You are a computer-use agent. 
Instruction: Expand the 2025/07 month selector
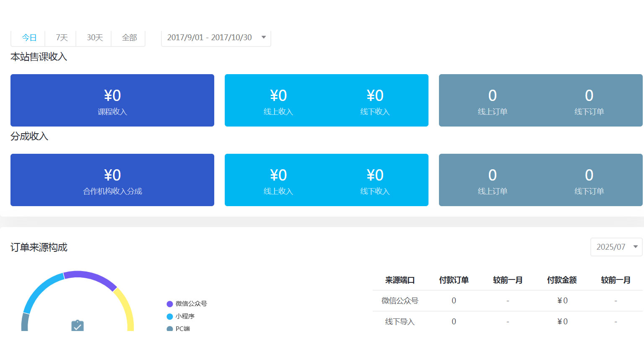coord(635,247)
